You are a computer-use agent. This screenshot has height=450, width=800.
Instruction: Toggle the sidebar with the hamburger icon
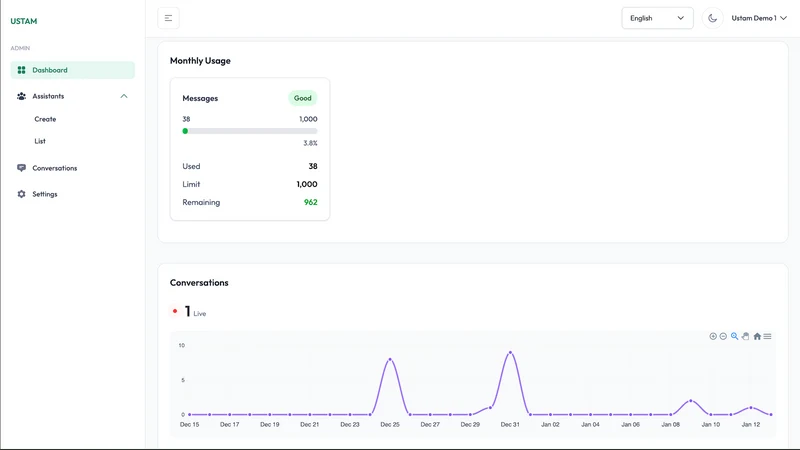pos(168,18)
